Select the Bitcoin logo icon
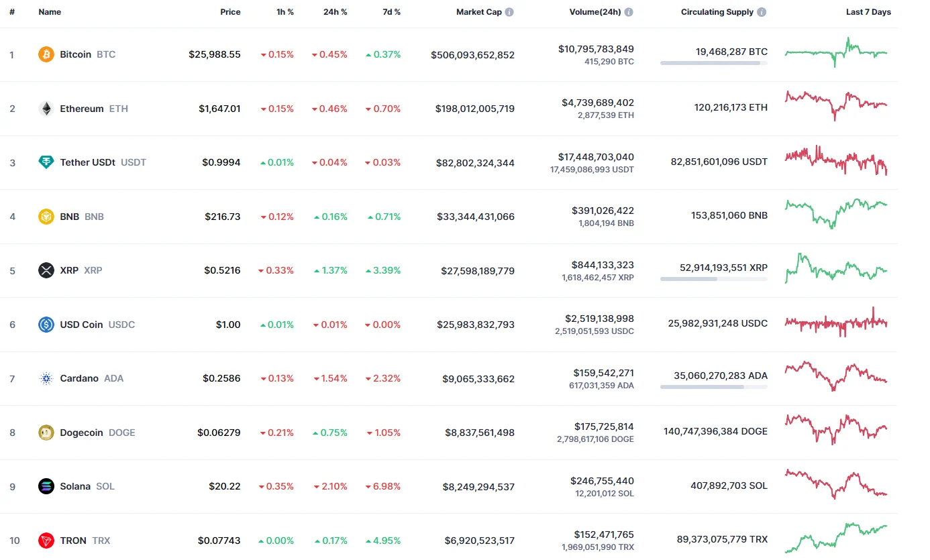This screenshot has height=560, width=930. [x=45, y=54]
